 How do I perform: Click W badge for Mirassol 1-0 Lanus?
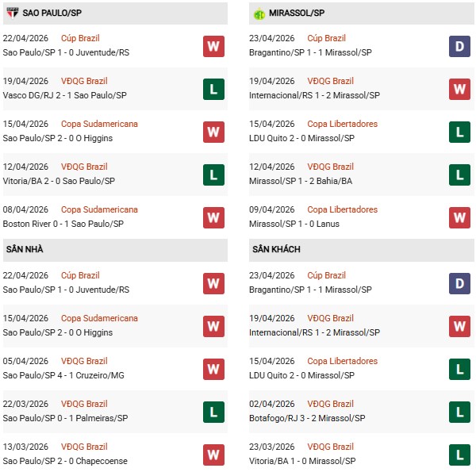point(460,217)
